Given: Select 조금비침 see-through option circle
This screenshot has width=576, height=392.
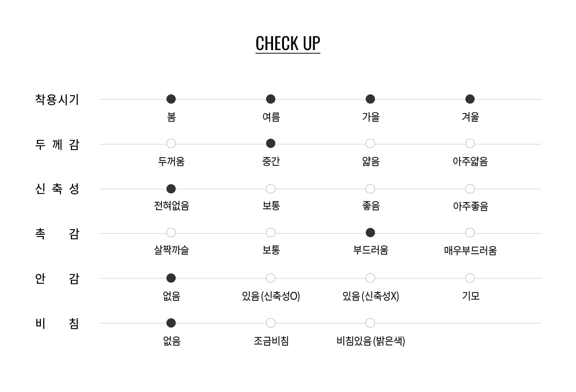Looking at the screenshot, I should tap(271, 323).
